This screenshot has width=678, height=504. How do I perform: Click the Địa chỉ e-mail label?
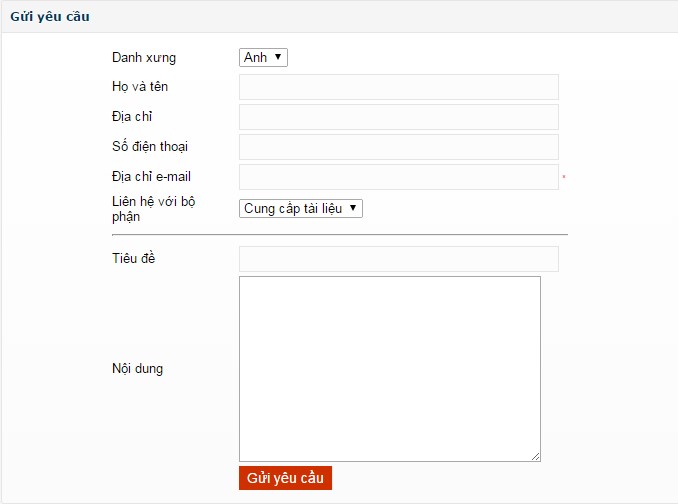pyautogui.click(x=151, y=177)
